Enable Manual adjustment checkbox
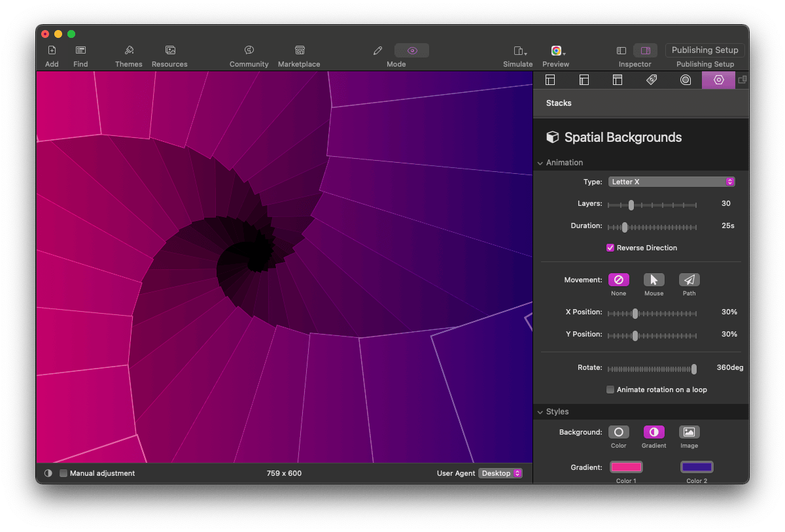The height and width of the screenshot is (532, 785). [x=63, y=473]
